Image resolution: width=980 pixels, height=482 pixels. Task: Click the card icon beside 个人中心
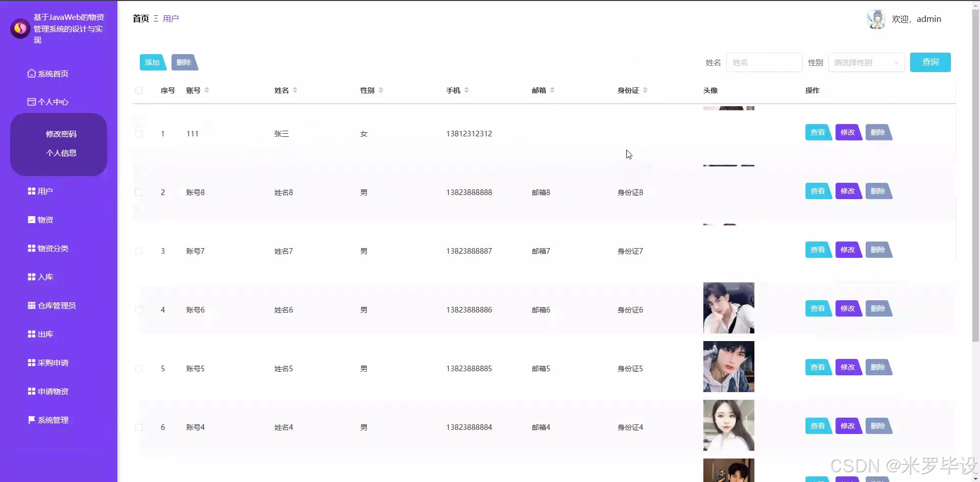click(x=32, y=102)
